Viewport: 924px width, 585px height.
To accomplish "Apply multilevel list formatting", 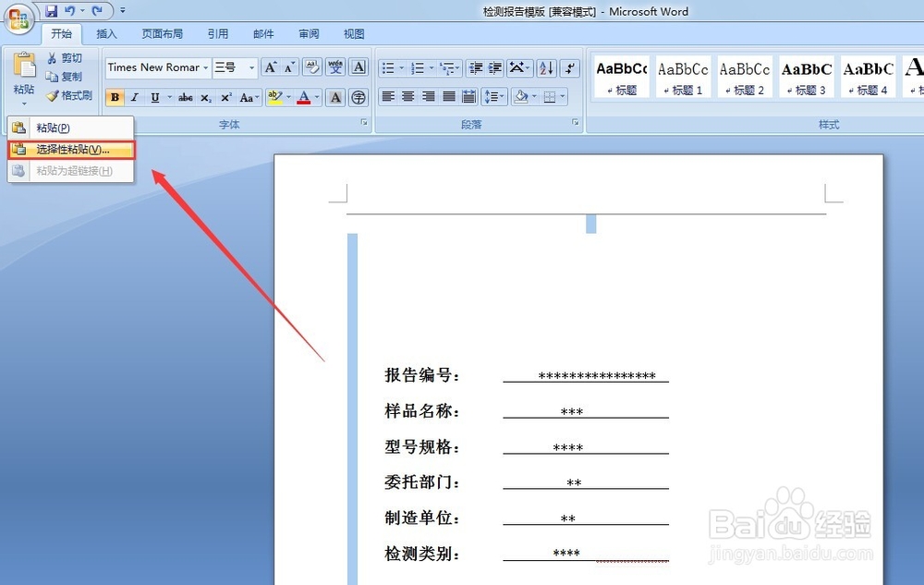I will coord(450,68).
